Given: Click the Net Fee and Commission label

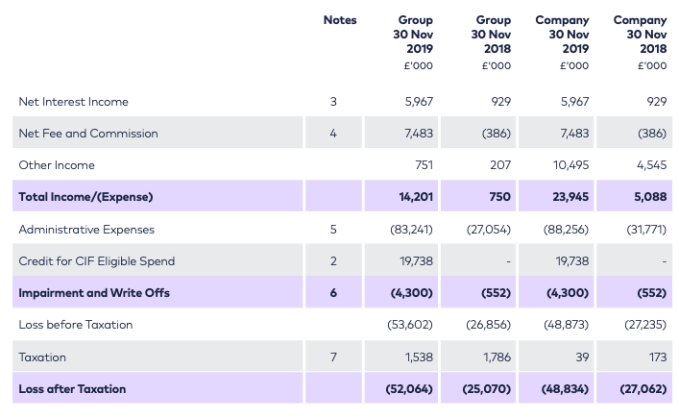Looking at the screenshot, I should 88,134.
